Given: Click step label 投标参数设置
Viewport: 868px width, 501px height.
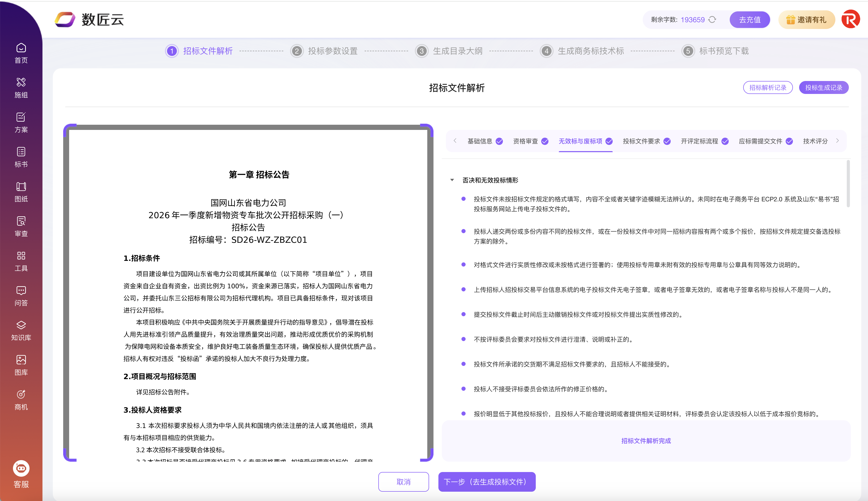Looking at the screenshot, I should tap(332, 51).
